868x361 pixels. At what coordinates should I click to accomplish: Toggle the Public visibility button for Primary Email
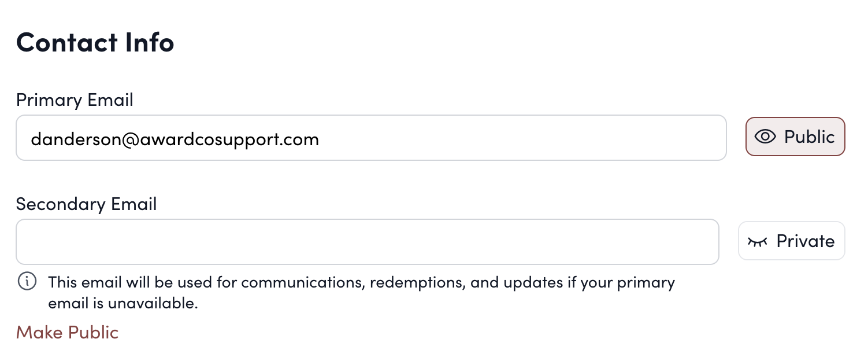795,137
